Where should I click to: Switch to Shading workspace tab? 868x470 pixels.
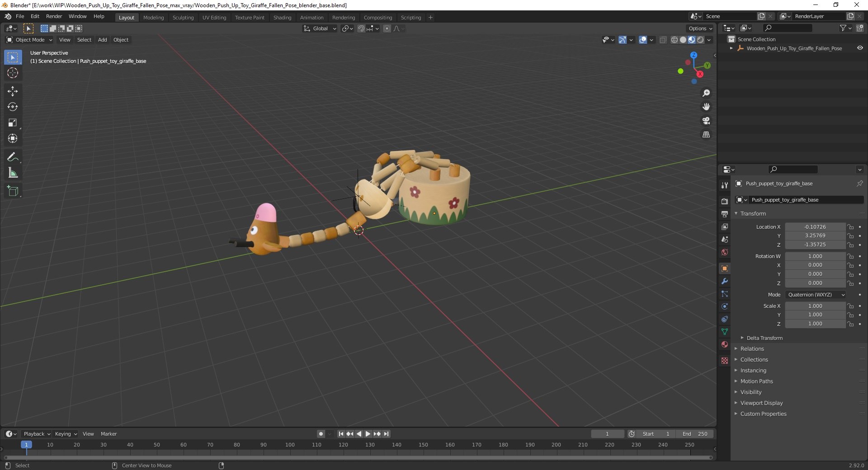coord(282,18)
